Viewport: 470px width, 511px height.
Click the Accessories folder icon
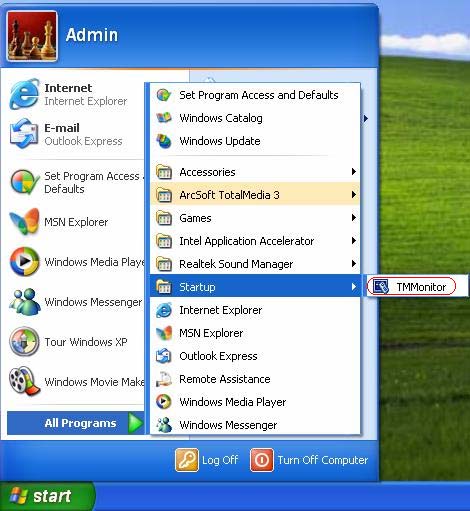click(164, 172)
